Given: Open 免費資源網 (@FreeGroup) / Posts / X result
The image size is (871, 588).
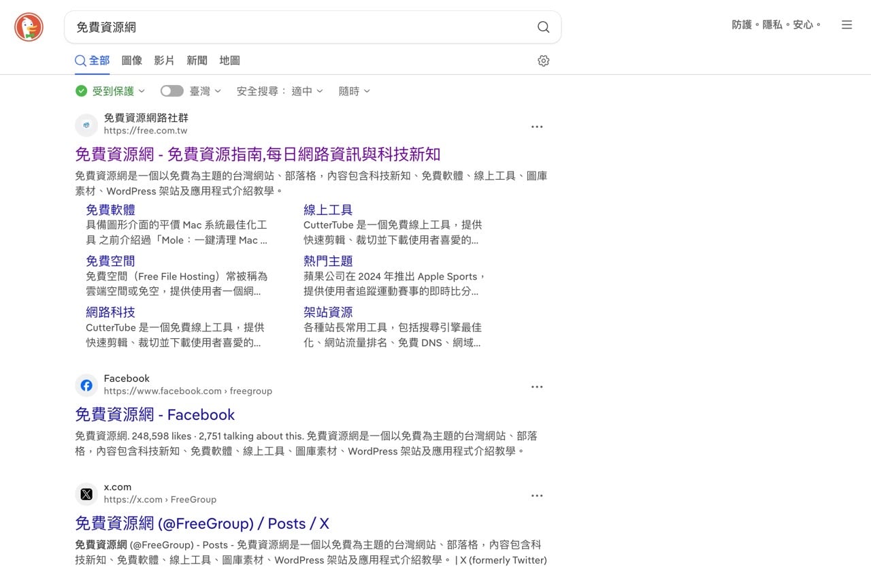Looking at the screenshot, I should pyautogui.click(x=202, y=523).
